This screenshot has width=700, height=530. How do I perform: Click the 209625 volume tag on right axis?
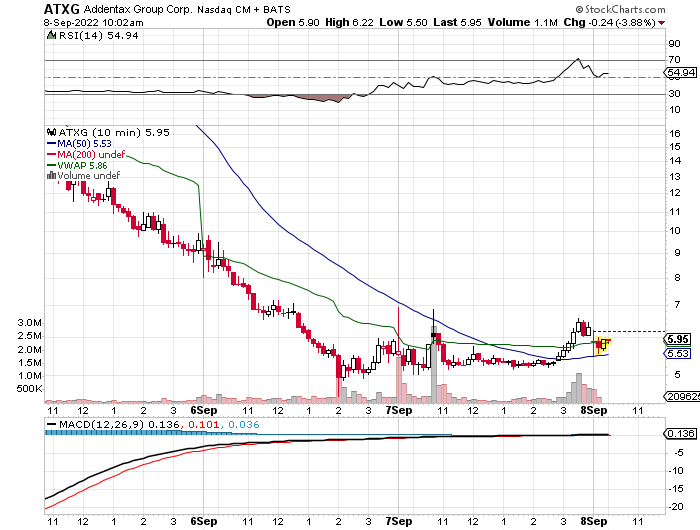pos(682,396)
